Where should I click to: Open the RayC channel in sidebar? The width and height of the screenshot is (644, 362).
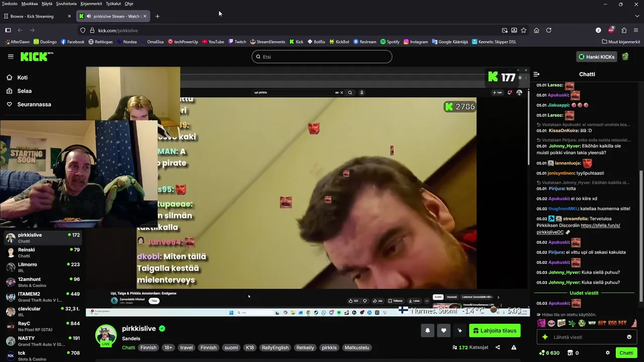(43, 326)
